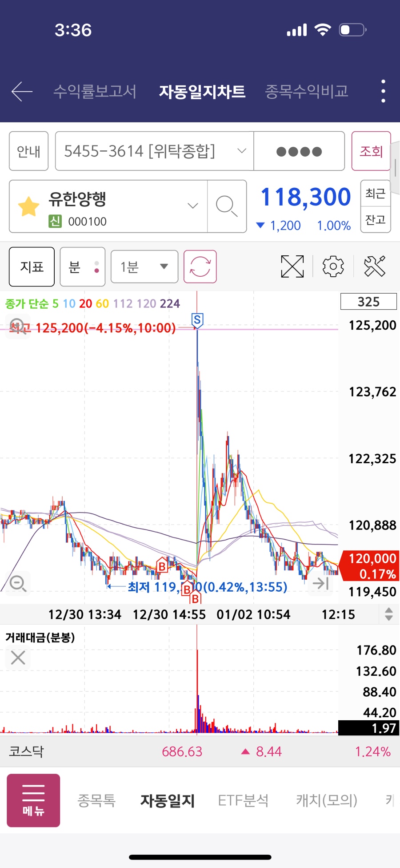Tap the chart height up-down stepper

388,614
